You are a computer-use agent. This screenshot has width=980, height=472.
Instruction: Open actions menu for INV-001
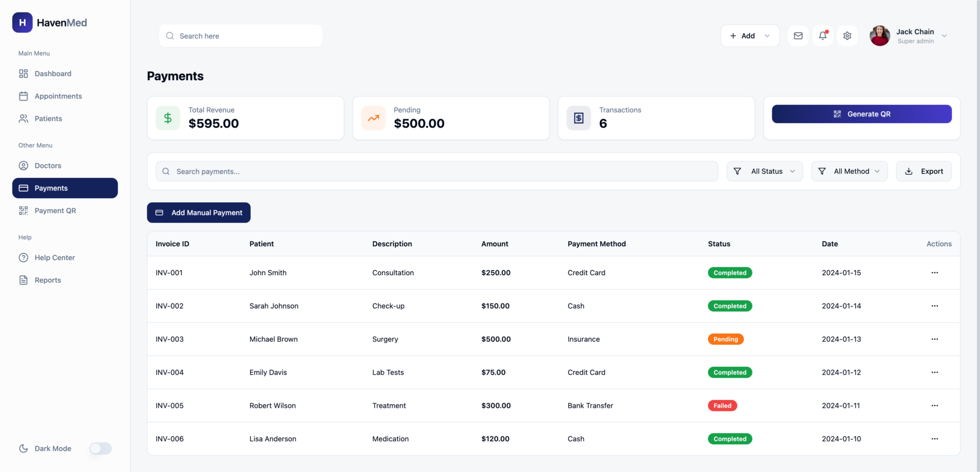click(934, 273)
